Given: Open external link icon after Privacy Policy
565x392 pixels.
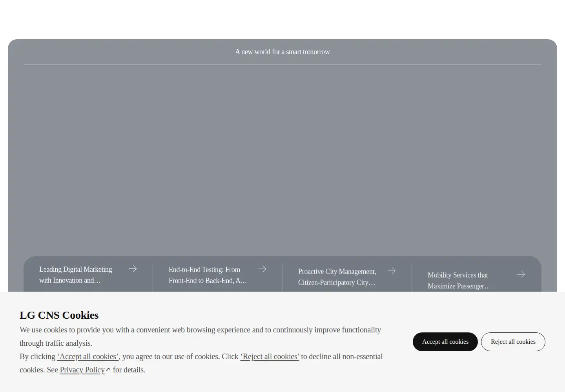Looking at the screenshot, I should point(108,370).
